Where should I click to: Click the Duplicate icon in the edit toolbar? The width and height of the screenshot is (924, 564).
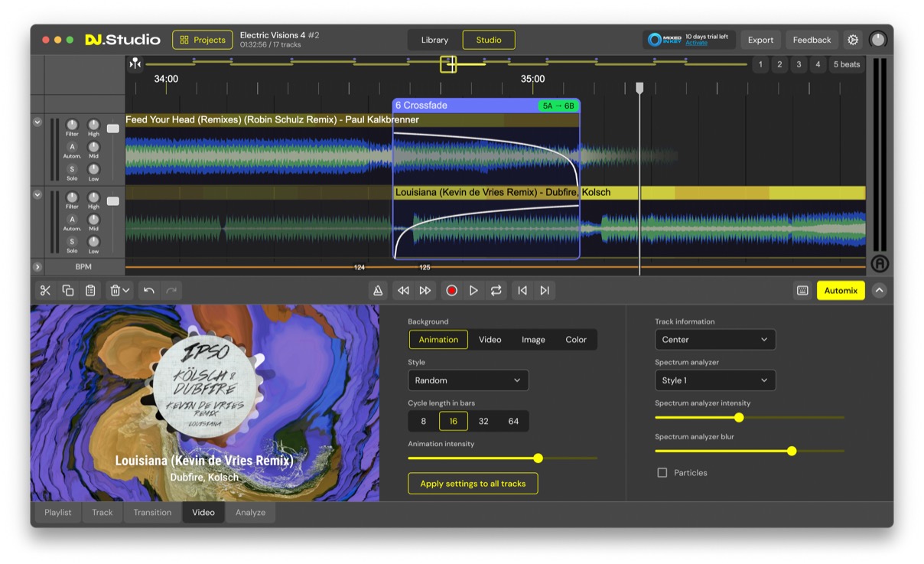point(67,290)
